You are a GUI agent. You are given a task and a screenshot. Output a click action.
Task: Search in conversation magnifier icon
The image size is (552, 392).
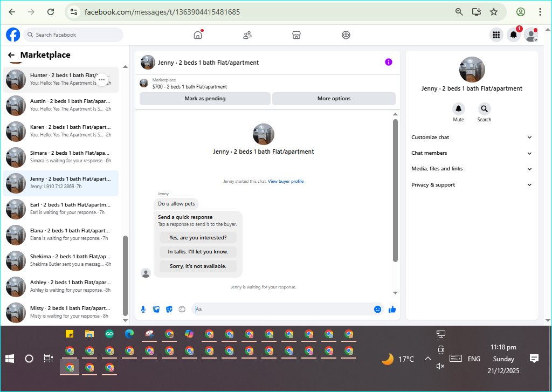tap(485, 109)
